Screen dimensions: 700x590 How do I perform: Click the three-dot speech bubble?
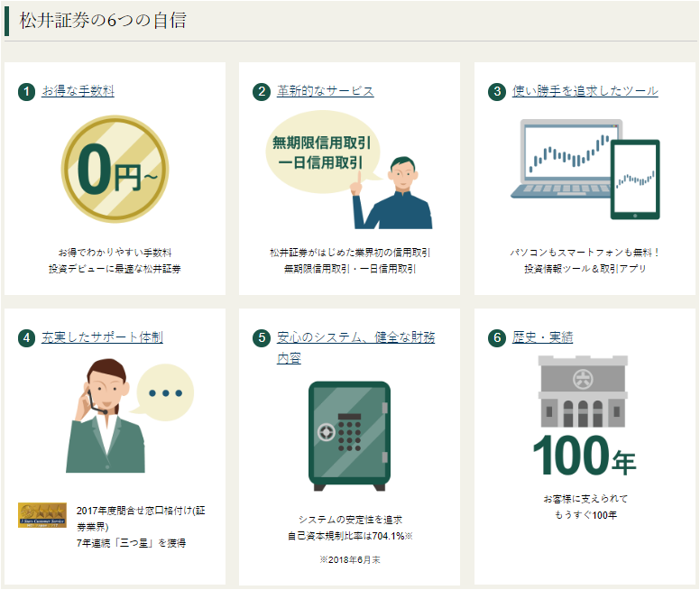tap(164, 392)
